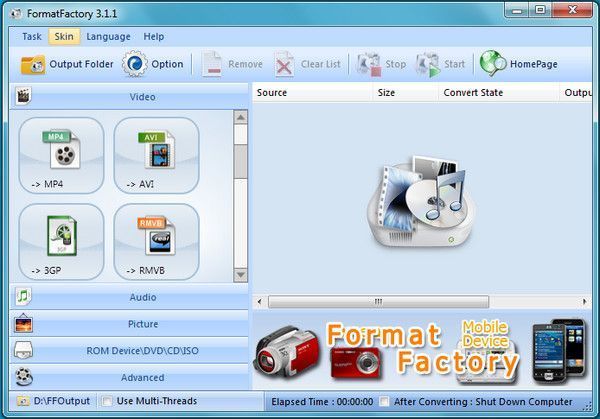The width and height of the screenshot is (600, 419).
Task: Click the Format Factory Mobile Device banner
Action: [422, 352]
